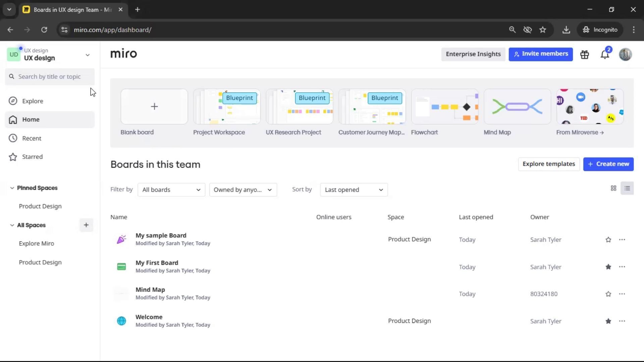Focus the Search by title or topic field
Image resolution: width=644 pixels, height=362 pixels.
[50, 77]
